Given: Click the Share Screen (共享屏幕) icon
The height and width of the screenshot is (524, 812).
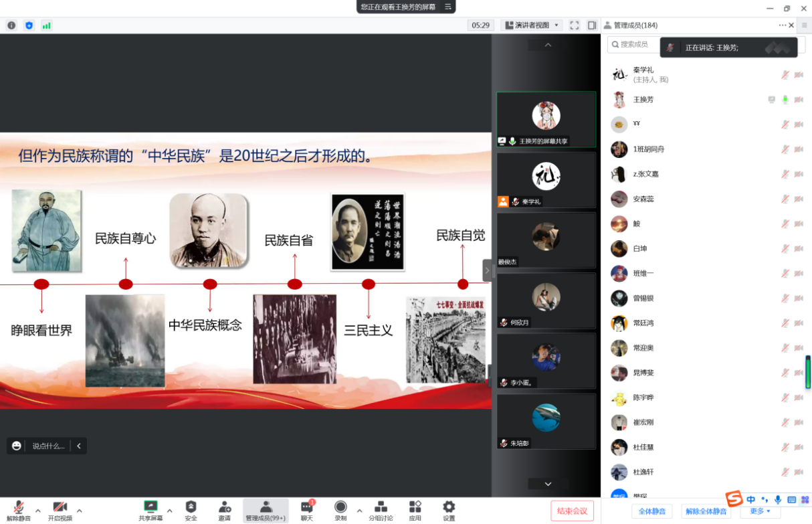Looking at the screenshot, I should [x=150, y=508].
